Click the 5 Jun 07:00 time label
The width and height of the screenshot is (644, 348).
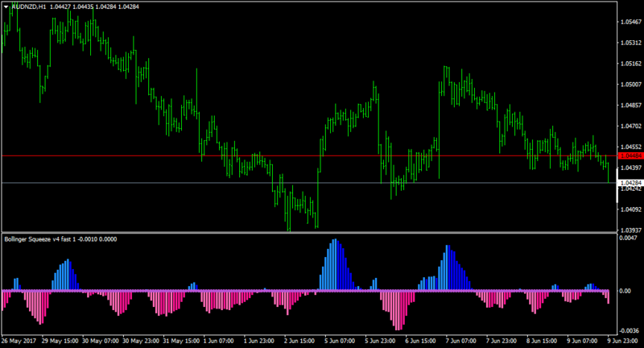tap(340, 341)
